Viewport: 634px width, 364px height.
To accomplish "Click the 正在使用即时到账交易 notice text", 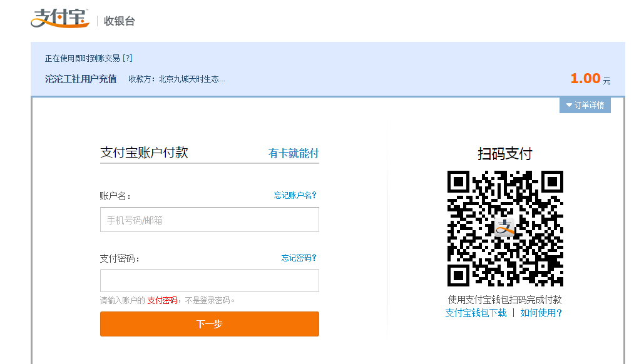I will [x=83, y=59].
